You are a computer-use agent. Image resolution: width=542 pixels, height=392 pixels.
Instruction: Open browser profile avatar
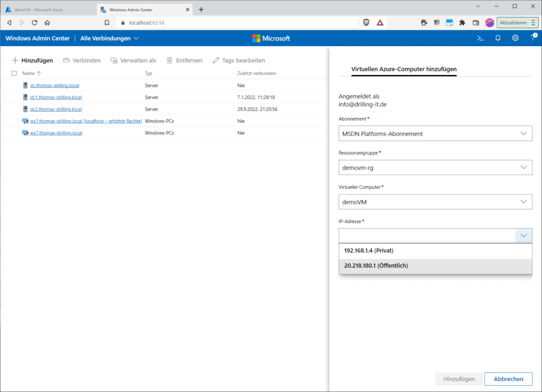pos(490,23)
